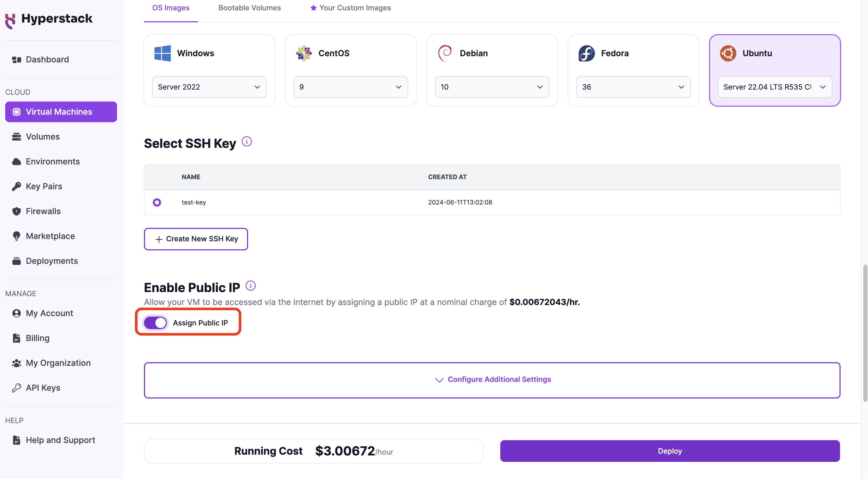Switch to the Bootable Volumes tab
Image resolution: width=868 pixels, height=479 pixels.
(249, 8)
